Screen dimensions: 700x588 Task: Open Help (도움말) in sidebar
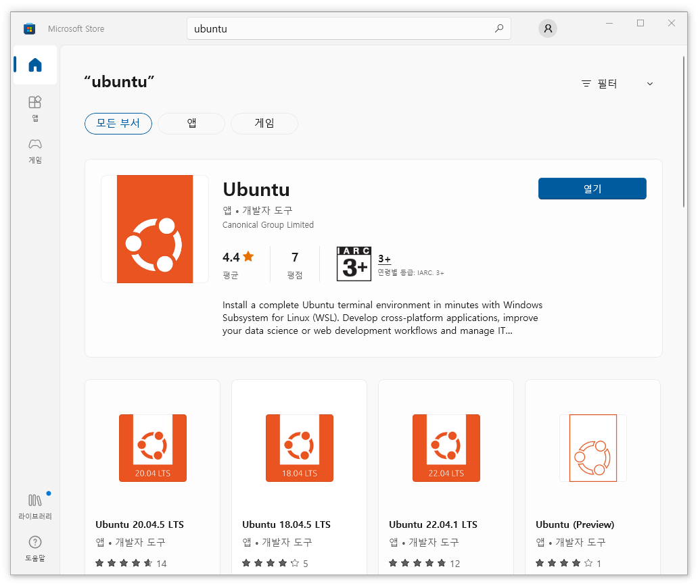35,547
